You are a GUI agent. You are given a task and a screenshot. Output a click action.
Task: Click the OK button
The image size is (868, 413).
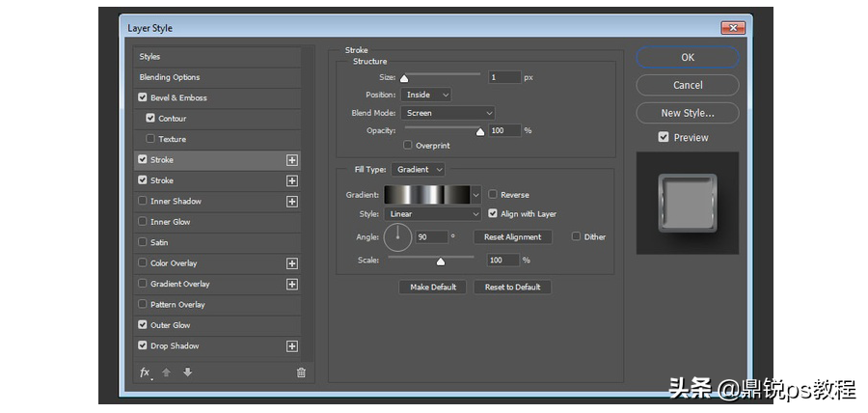point(688,58)
